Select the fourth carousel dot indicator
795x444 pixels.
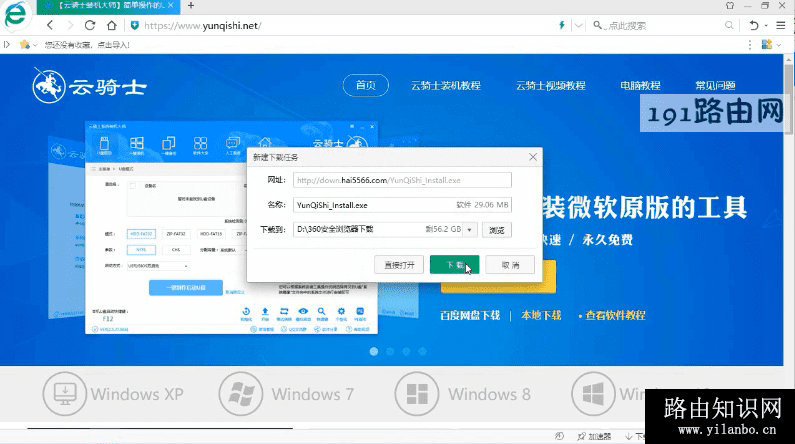422,351
